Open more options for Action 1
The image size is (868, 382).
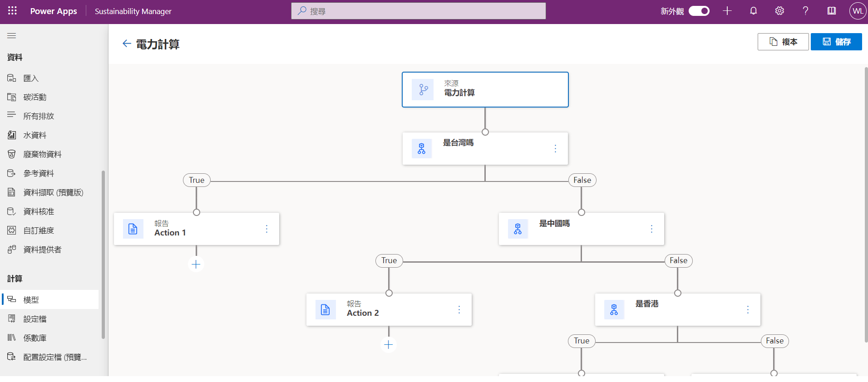click(266, 229)
